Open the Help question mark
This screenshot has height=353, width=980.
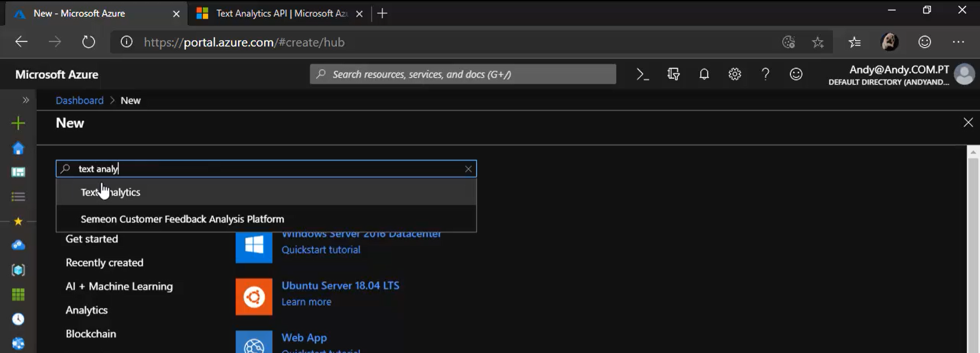coord(765,74)
